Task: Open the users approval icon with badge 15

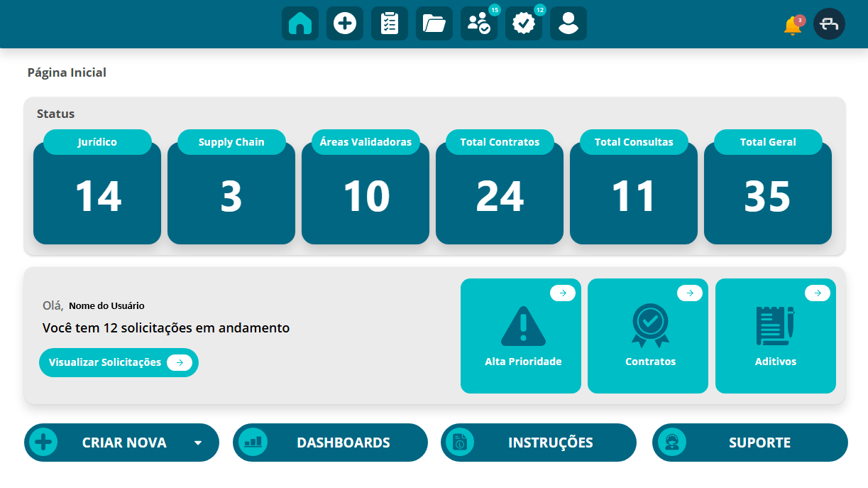Action: 479,23
